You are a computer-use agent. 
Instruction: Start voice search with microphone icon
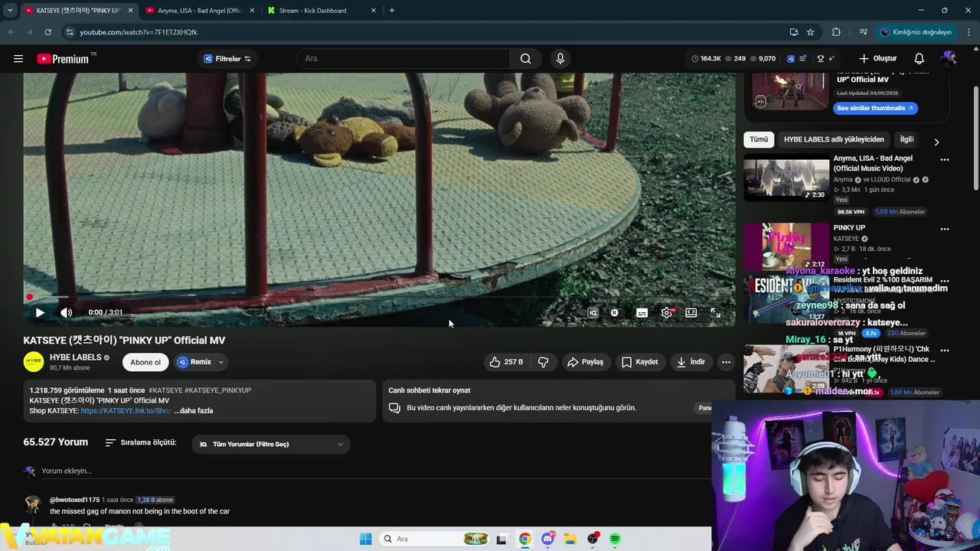coord(560,59)
